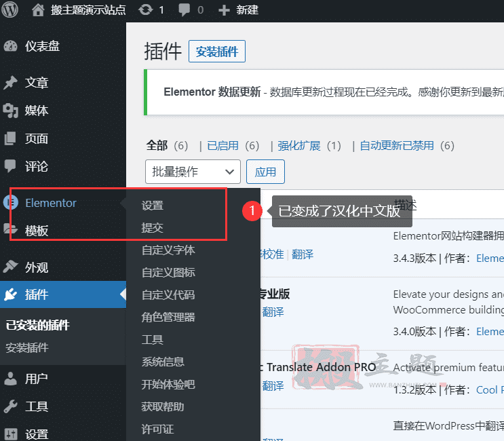The width and height of the screenshot is (504, 441).
Task: Open 自定义图标 in Elementor flyout
Action: pos(168,272)
